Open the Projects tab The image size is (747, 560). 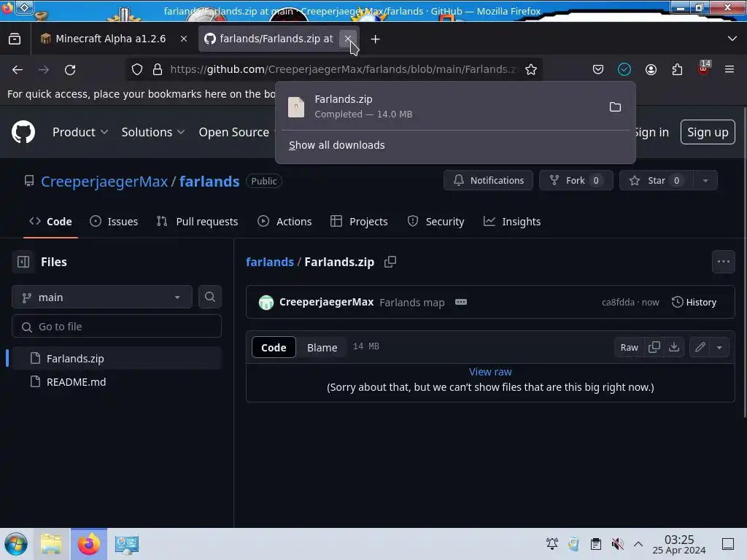coord(359,222)
